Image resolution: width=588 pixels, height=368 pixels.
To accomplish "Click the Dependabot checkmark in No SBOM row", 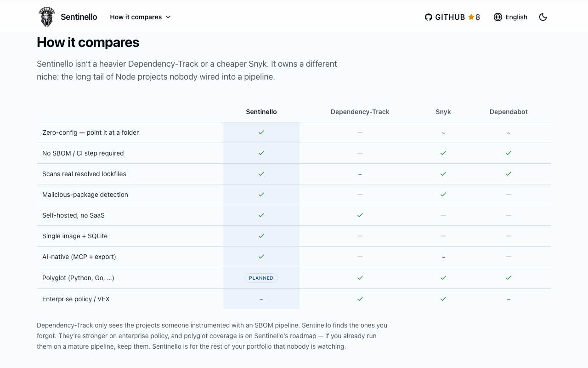I will 509,153.
